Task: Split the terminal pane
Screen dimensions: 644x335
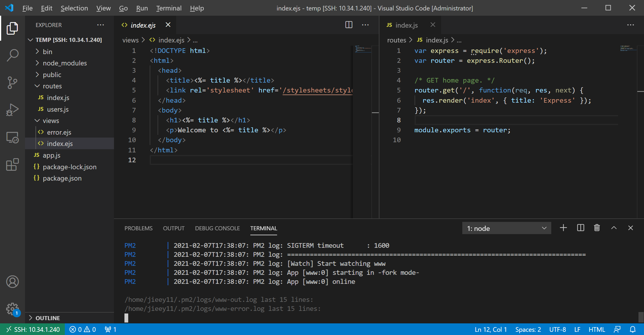Action: (580, 228)
